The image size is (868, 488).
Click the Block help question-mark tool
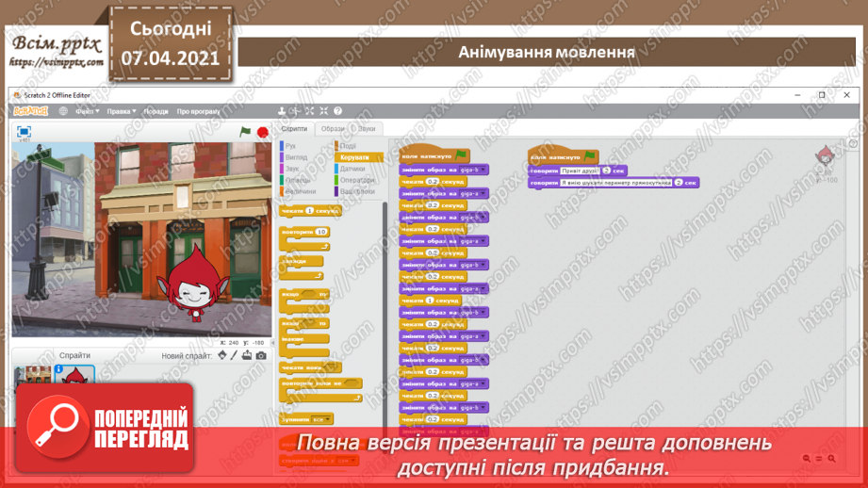click(337, 111)
